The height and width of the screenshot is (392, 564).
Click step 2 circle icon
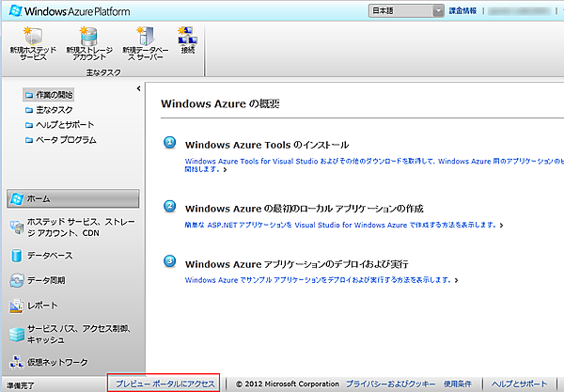point(170,207)
